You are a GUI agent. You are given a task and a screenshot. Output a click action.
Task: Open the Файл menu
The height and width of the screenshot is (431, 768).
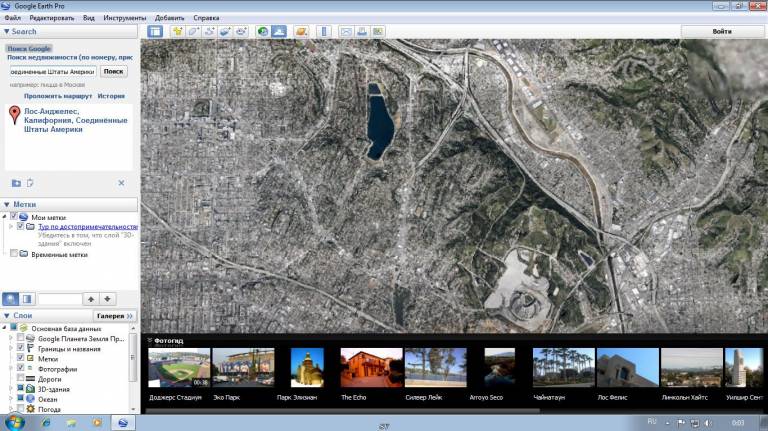click(x=13, y=18)
